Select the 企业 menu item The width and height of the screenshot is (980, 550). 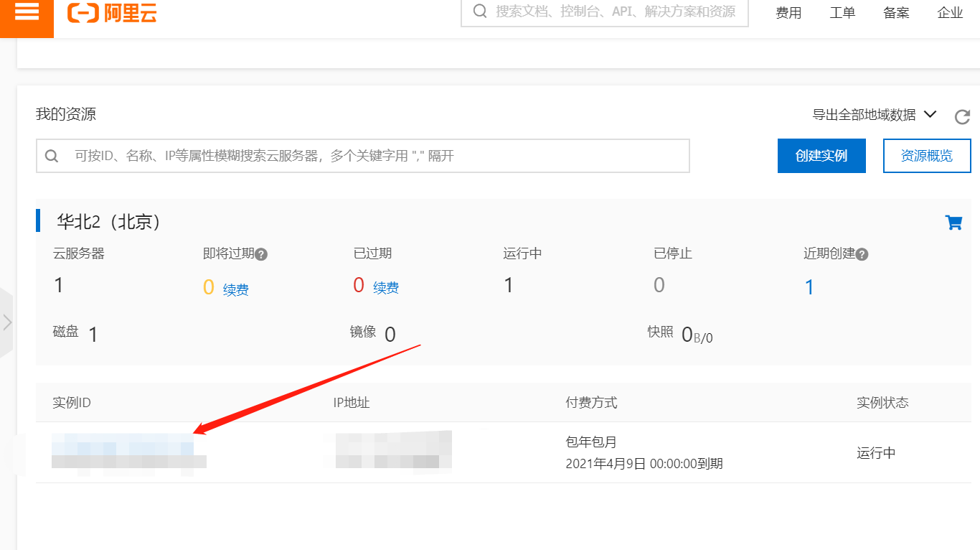(950, 12)
